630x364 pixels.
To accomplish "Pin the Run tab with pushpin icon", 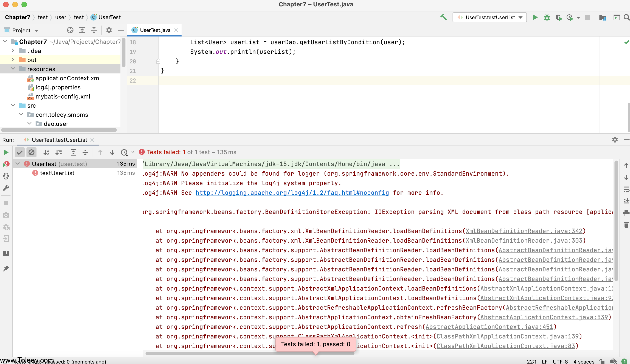I will (6, 268).
